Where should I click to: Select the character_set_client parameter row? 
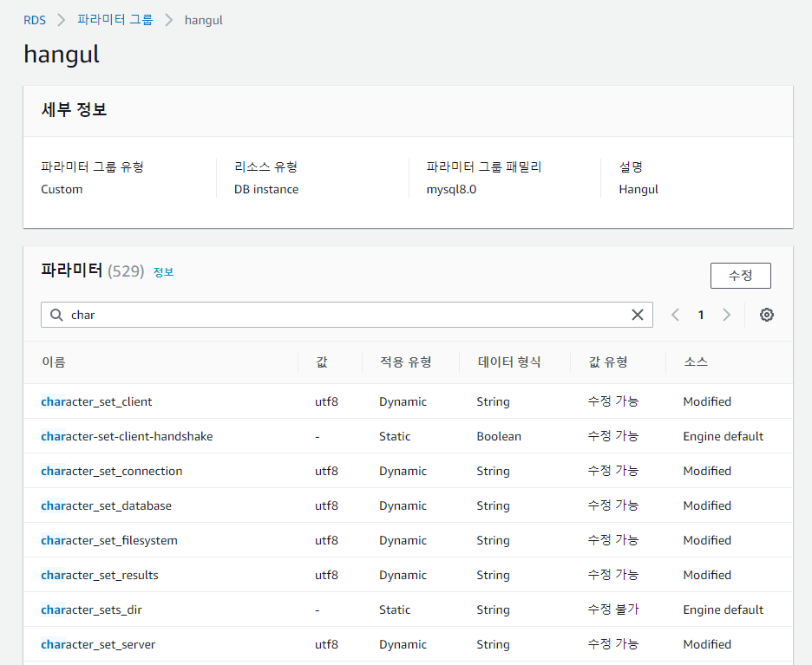coord(96,401)
